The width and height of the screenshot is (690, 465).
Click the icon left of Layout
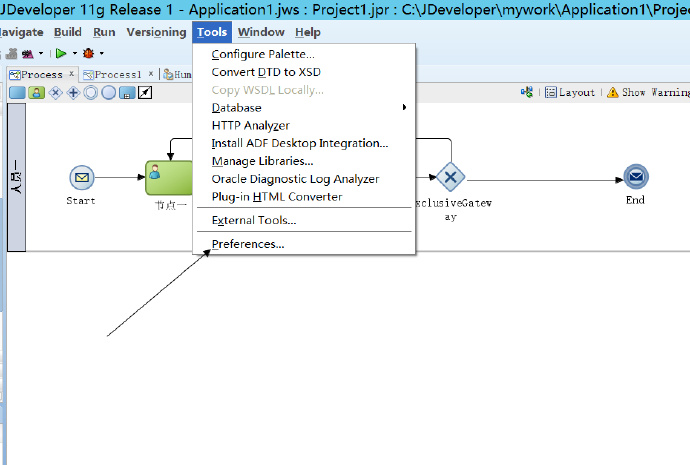(527, 92)
